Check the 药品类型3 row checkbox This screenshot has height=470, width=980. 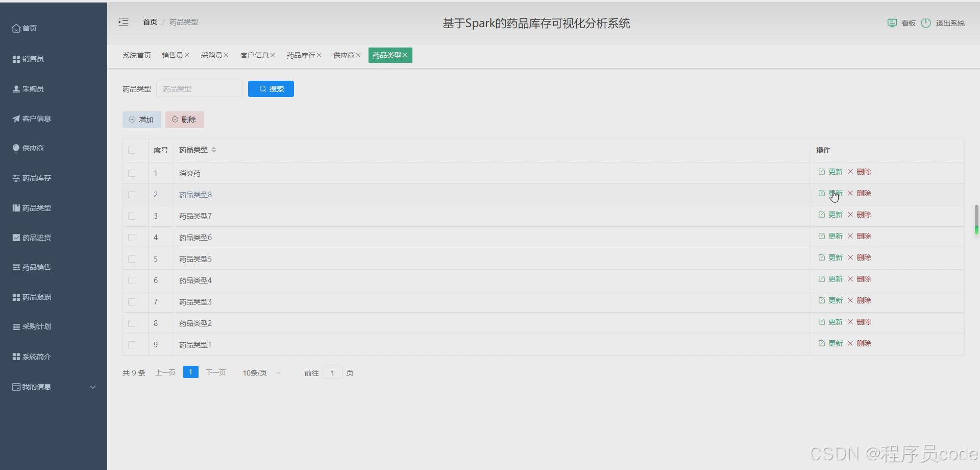click(x=132, y=302)
